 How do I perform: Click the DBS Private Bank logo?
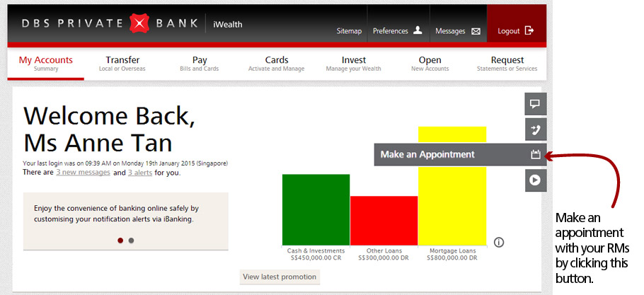[x=110, y=23]
